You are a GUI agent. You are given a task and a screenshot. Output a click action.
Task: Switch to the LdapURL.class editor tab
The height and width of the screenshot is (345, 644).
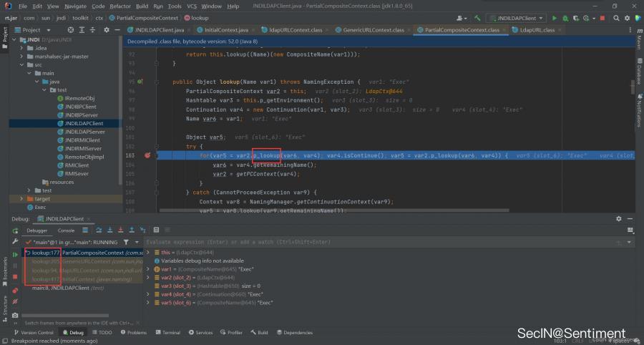pos(537,30)
